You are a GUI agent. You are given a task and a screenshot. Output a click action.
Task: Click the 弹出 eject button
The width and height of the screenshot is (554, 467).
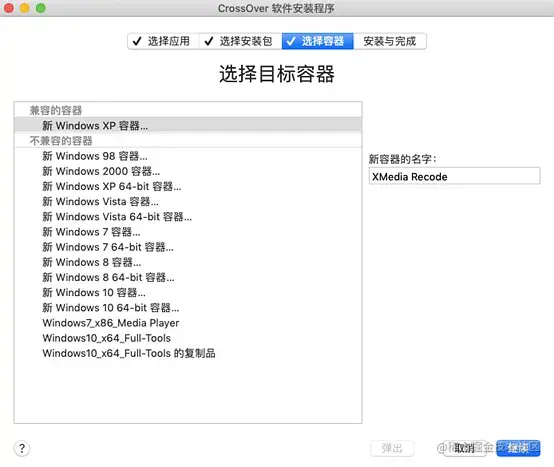(392, 448)
